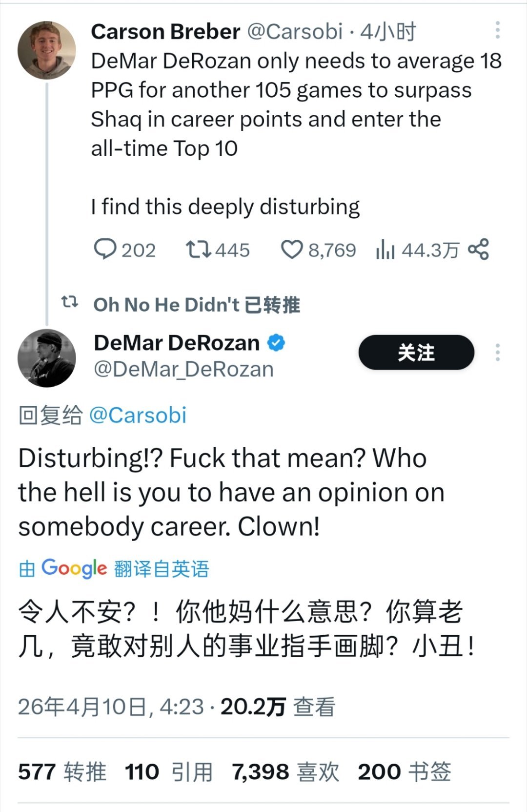Open the reply icon on Carson Breber's tweet
This screenshot has height=812, width=527.
coord(106,250)
